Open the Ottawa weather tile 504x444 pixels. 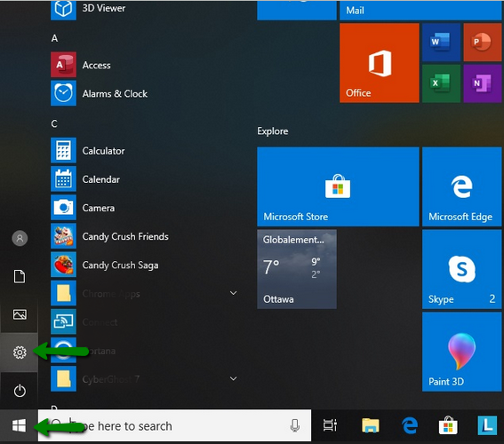click(297, 269)
